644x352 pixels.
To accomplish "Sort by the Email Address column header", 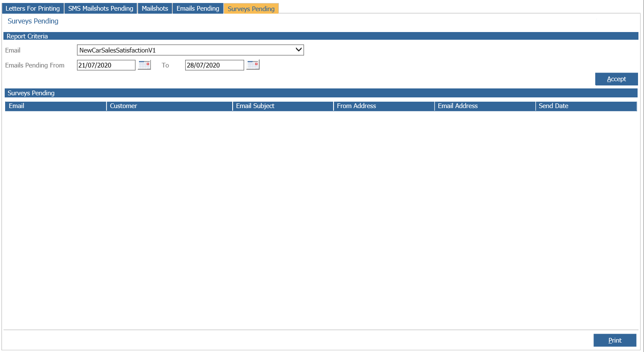I will [485, 106].
